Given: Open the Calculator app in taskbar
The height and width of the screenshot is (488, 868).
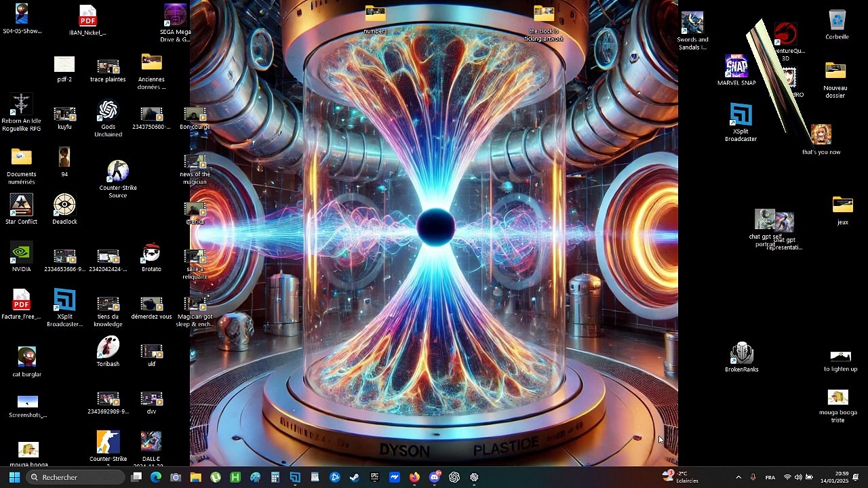Looking at the screenshot, I should click(x=275, y=477).
